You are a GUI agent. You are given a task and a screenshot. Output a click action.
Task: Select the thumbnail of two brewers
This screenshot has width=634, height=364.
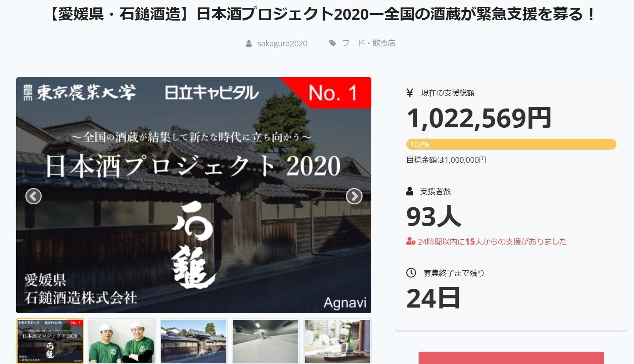[122, 341]
